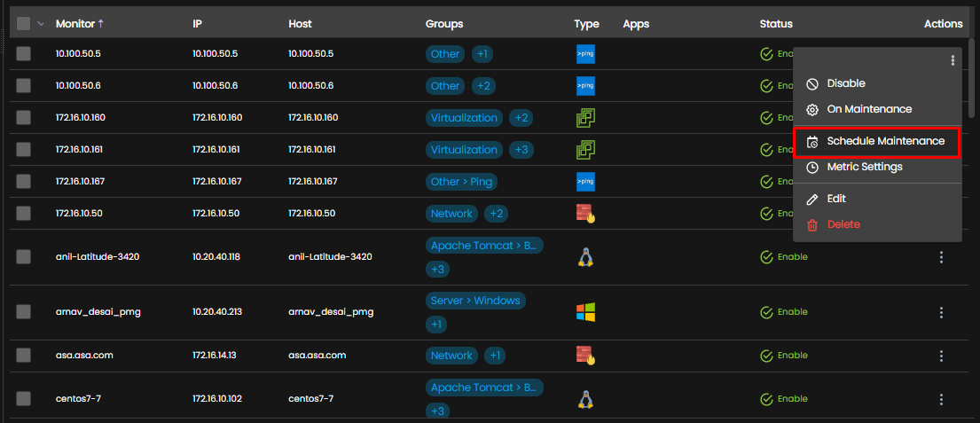Select the checkbox for centos7-7
The height and width of the screenshot is (423, 980).
(23, 399)
